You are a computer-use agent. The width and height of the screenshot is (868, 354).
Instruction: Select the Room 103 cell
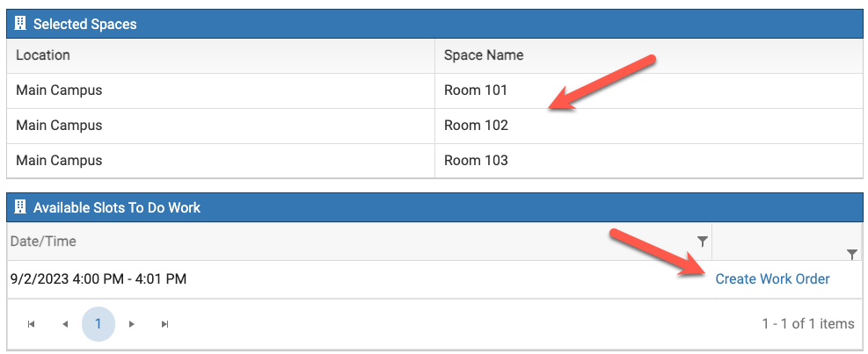[476, 160]
